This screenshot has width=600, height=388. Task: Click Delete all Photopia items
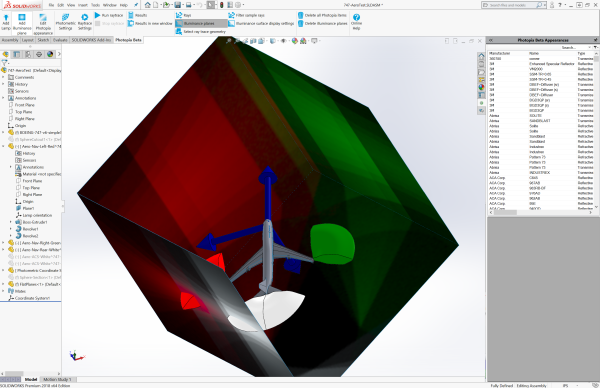coord(322,15)
